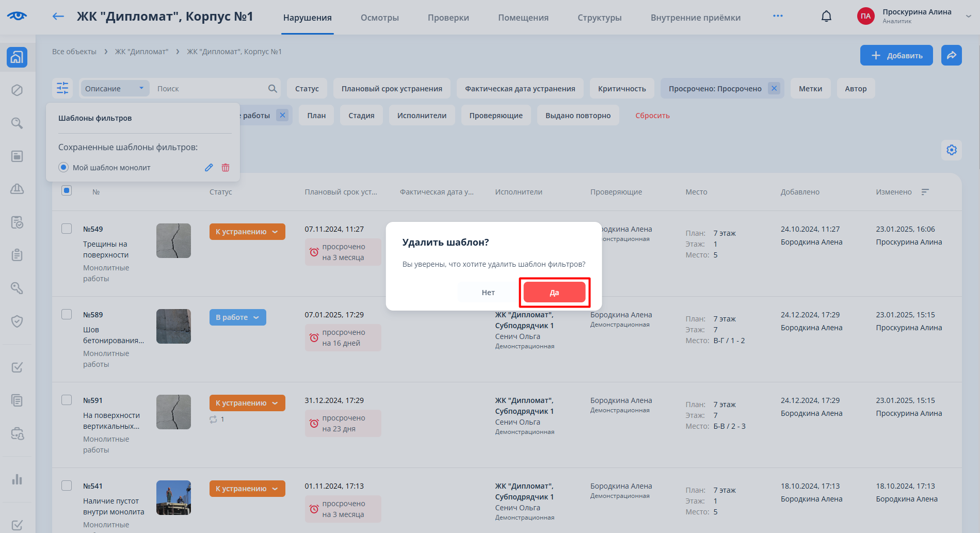Open notifications bell icon
980x533 pixels.
pos(826,17)
